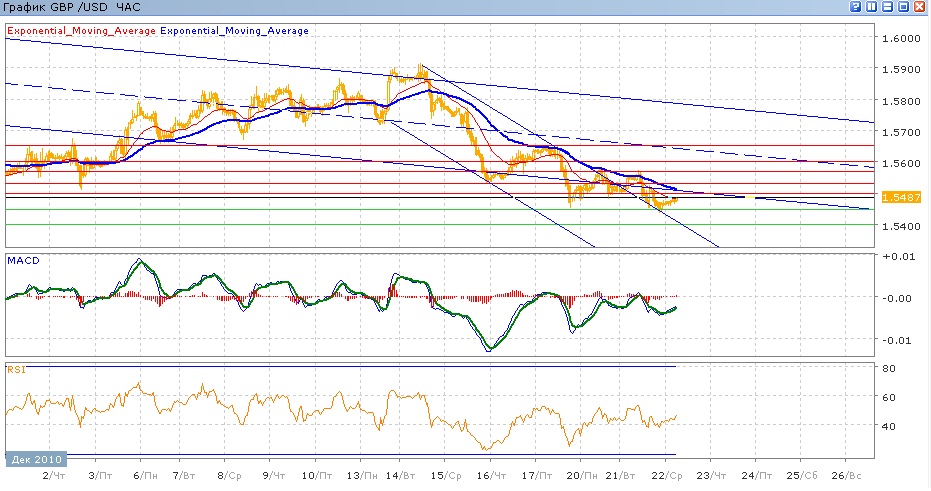This screenshot has width=931, height=491.
Task: Click the -0.00 MACD axis value
Action: (x=897, y=298)
